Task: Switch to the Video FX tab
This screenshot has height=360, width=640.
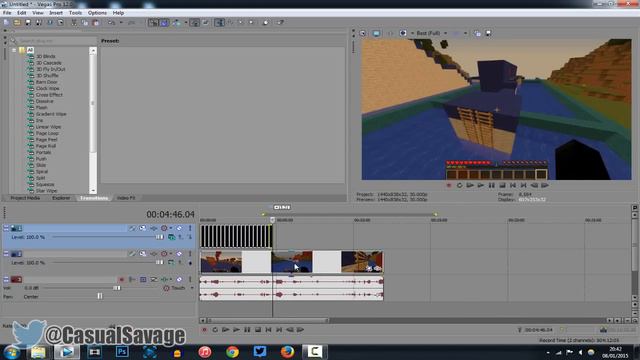Action: 126,198
